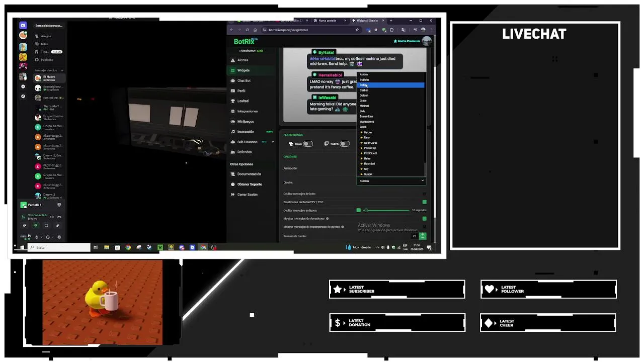
Task: Pick the Transparent design
Action: [391, 122]
